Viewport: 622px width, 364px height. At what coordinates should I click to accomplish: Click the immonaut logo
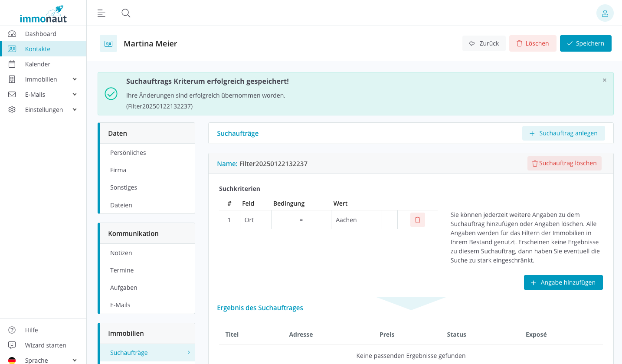43,14
